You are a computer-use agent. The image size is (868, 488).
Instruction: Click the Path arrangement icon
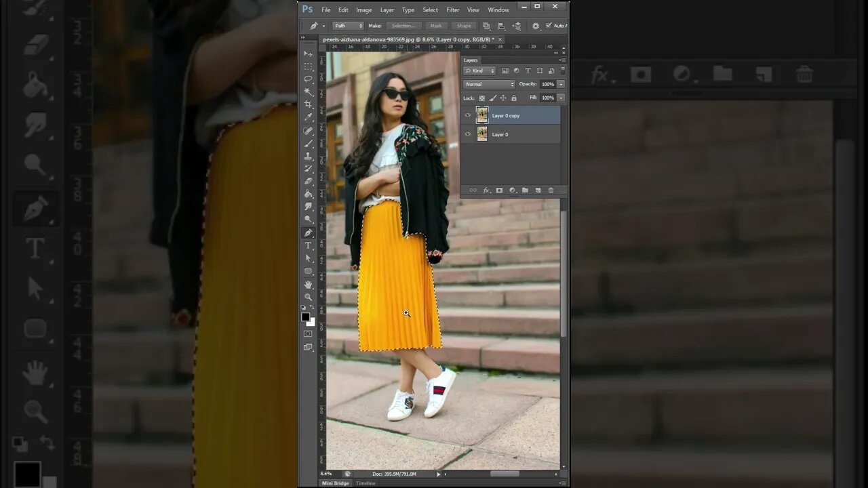pyautogui.click(x=517, y=26)
